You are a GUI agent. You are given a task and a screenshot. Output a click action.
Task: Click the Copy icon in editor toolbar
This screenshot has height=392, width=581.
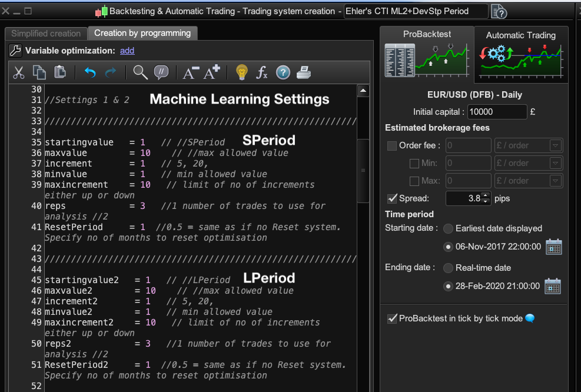point(39,72)
